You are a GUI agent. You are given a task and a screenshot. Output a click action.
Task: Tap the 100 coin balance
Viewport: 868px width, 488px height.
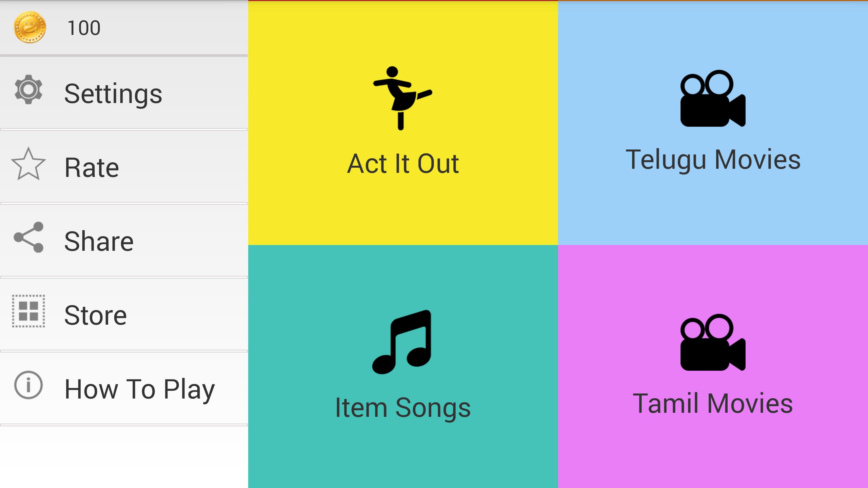pyautogui.click(x=84, y=28)
